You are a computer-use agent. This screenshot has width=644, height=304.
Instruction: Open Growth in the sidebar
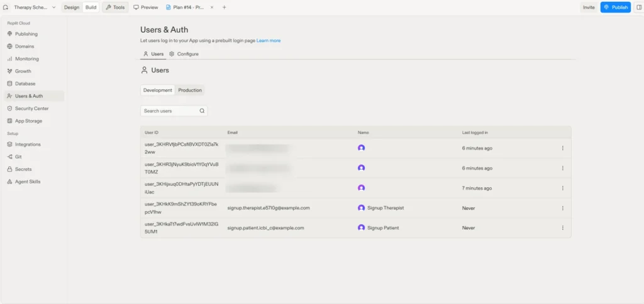[34, 71]
